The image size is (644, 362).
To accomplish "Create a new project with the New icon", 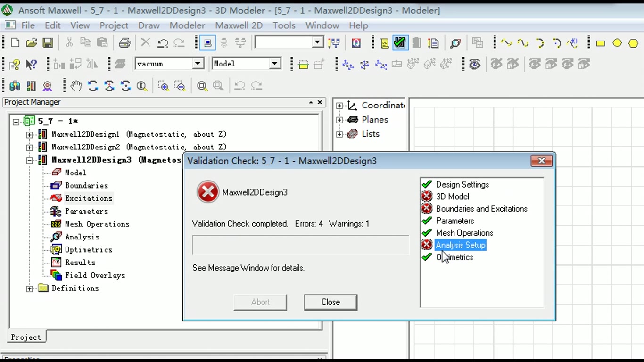I will (15, 43).
